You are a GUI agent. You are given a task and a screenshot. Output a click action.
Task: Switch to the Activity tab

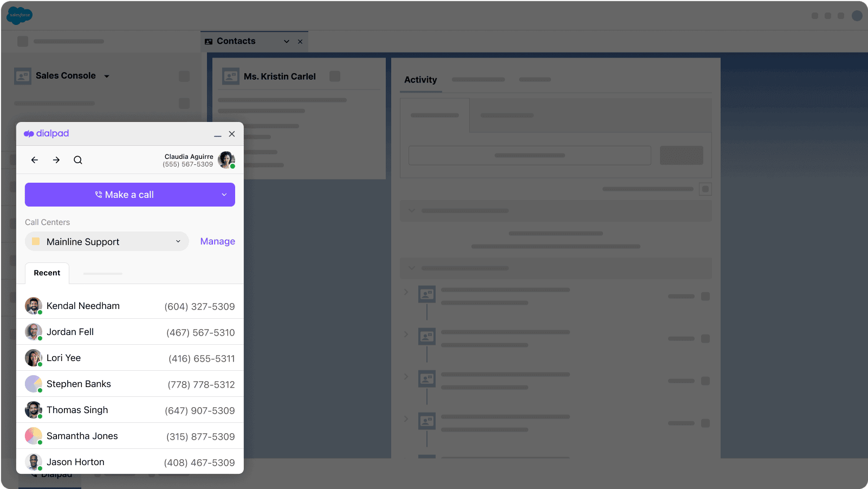pos(420,80)
